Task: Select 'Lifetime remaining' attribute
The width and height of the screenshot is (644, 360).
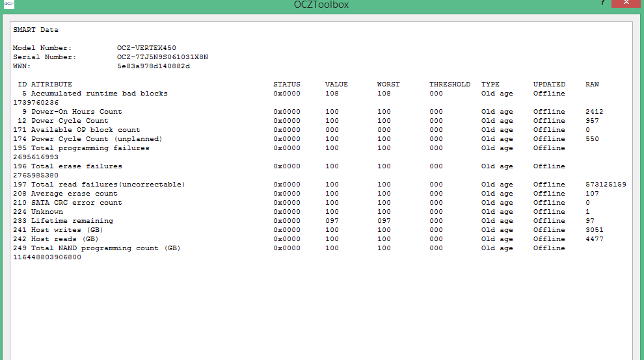Action: [x=72, y=221]
